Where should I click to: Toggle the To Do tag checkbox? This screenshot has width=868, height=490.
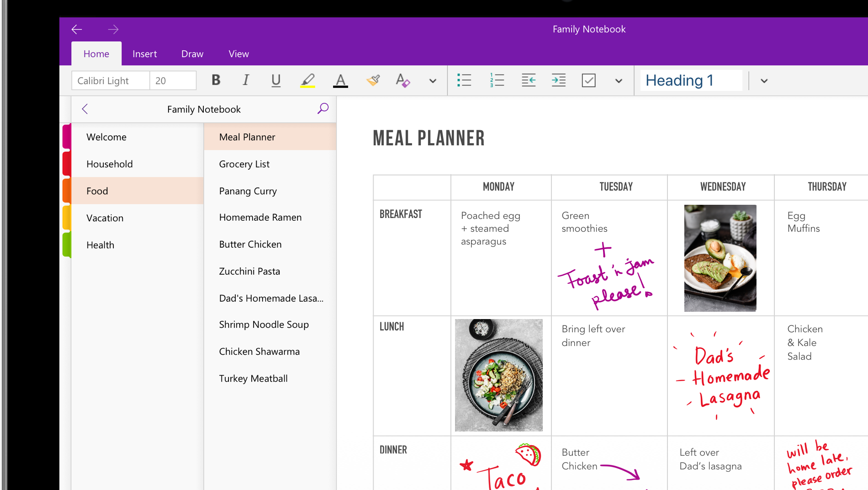[x=588, y=80]
